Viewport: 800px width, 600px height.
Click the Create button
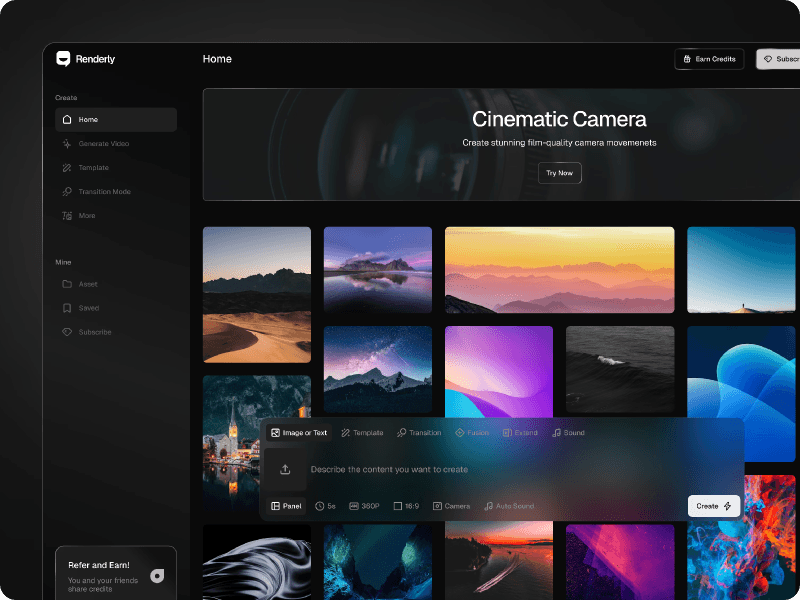[x=714, y=506]
